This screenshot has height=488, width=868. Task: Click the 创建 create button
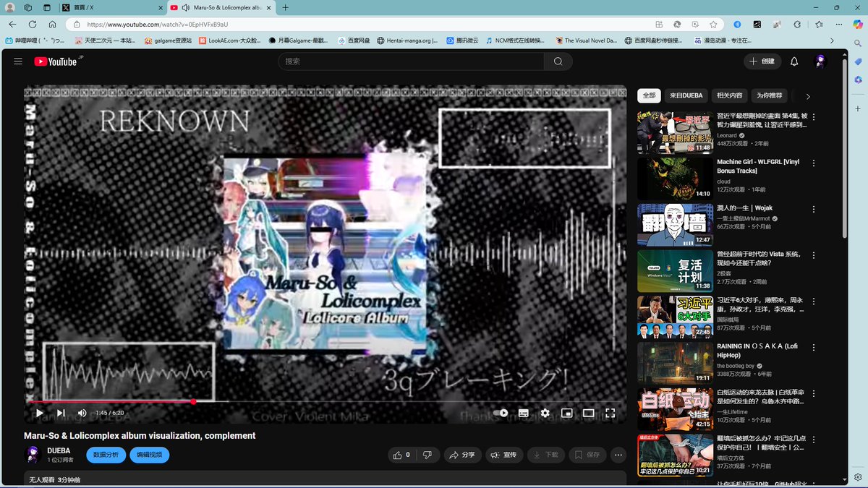coord(762,61)
